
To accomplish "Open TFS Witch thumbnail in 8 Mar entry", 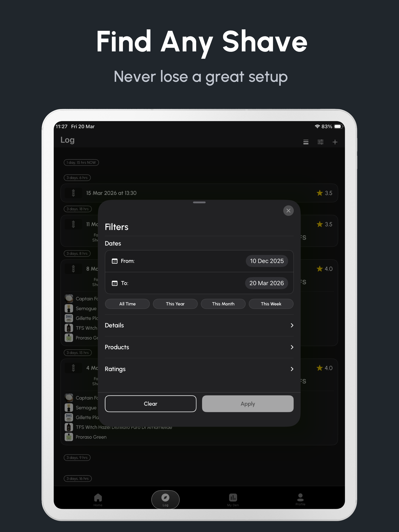I will click(x=69, y=328).
